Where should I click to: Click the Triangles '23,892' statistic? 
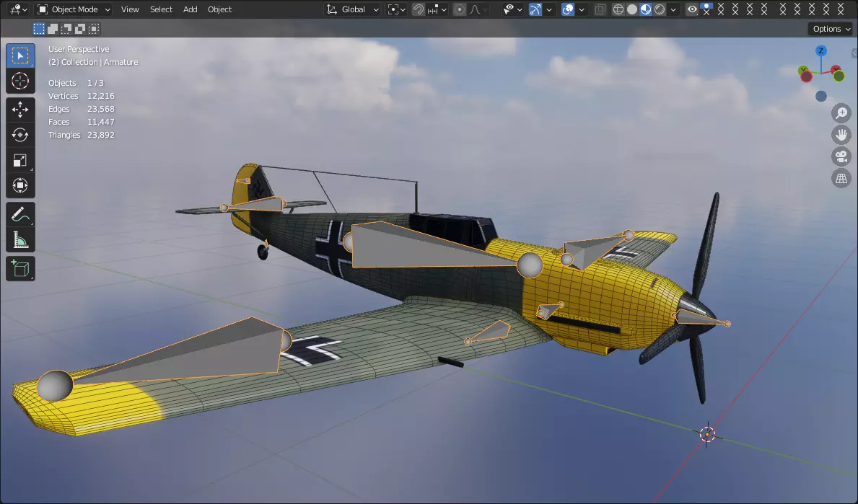pyautogui.click(x=101, y=135)
